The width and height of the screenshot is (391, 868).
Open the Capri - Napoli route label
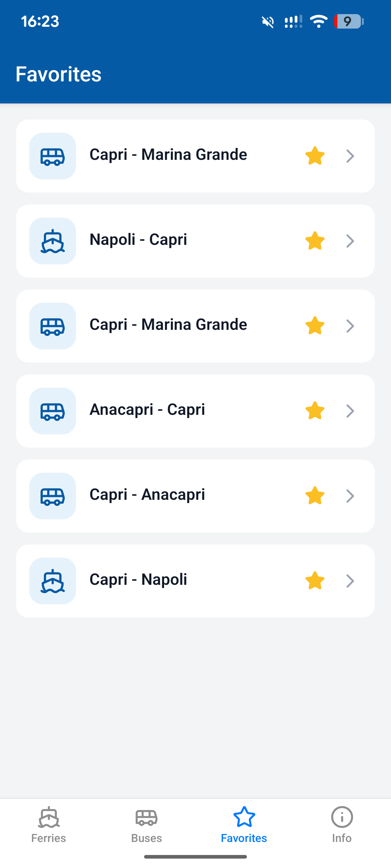tap(138, 580)
